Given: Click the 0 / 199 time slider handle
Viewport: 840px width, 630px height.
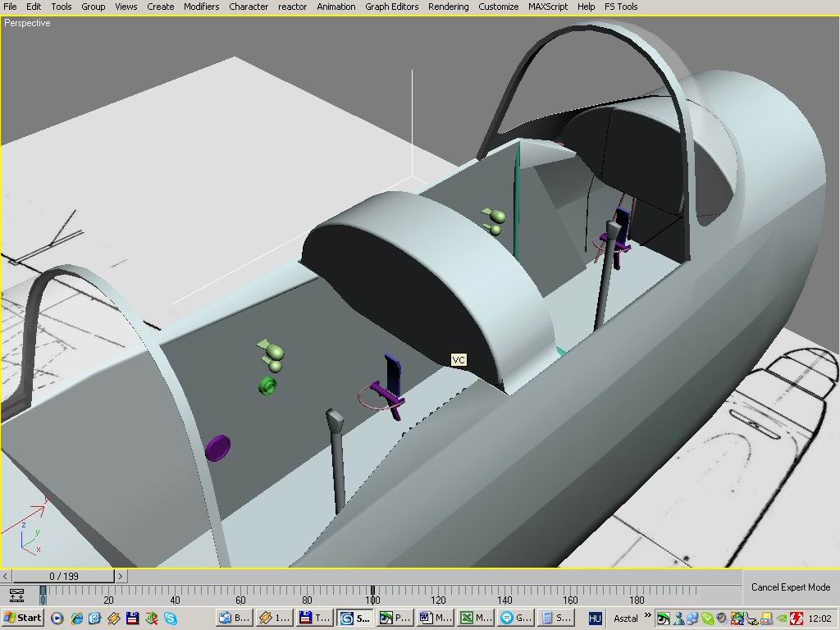Looking at the screenshot, I should 63,577.
